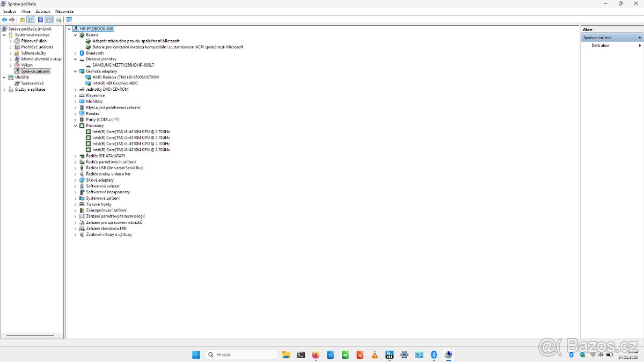Select the HP-PROBOOK-650 computer node
The width and height of the screenshot is (644, 362).
[x=97, y=29]
